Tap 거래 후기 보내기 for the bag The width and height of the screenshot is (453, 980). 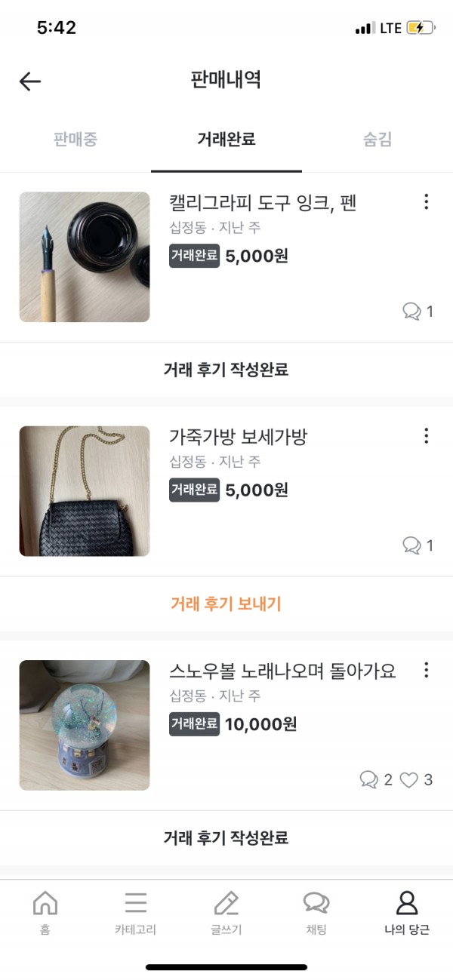coord(226,604)
